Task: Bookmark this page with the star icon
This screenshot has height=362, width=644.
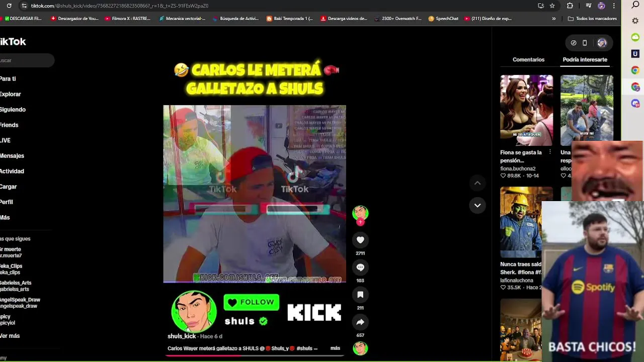Action: 552,6
